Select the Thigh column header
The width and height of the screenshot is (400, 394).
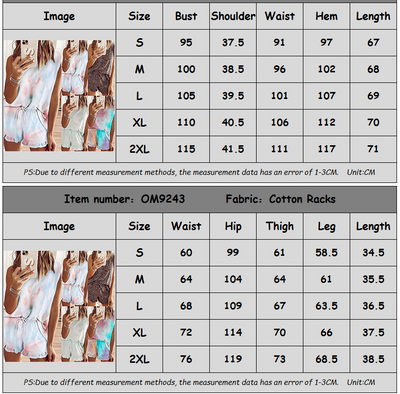point(280,226)
